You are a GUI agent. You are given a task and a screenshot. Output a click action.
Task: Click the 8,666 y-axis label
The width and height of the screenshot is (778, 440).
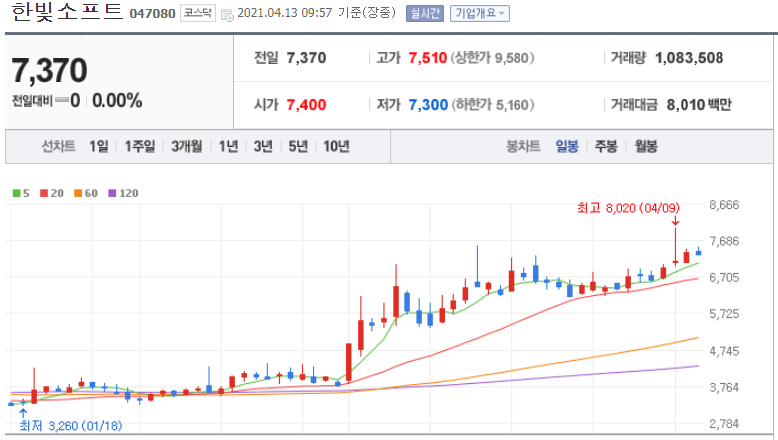[724, 205]
